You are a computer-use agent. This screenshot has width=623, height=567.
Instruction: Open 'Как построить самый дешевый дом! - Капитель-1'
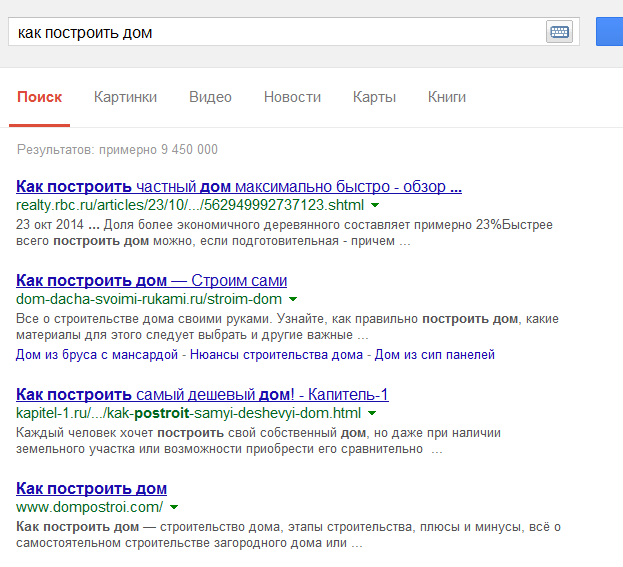202,395
